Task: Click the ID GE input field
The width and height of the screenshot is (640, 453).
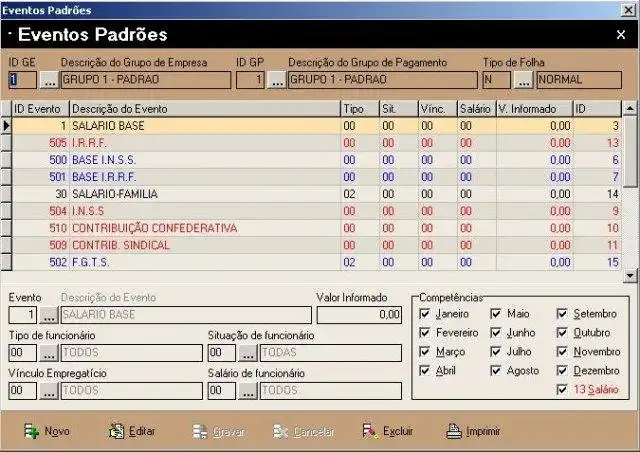Action: [22, 80]
